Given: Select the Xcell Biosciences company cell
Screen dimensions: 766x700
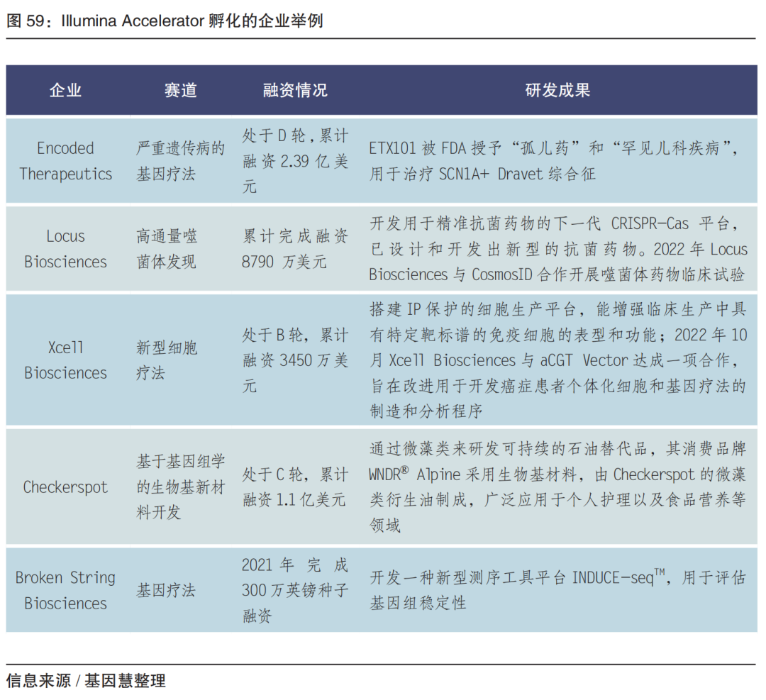Looking at the screenshot, I should pyautogui.click(x=65, y=360).
